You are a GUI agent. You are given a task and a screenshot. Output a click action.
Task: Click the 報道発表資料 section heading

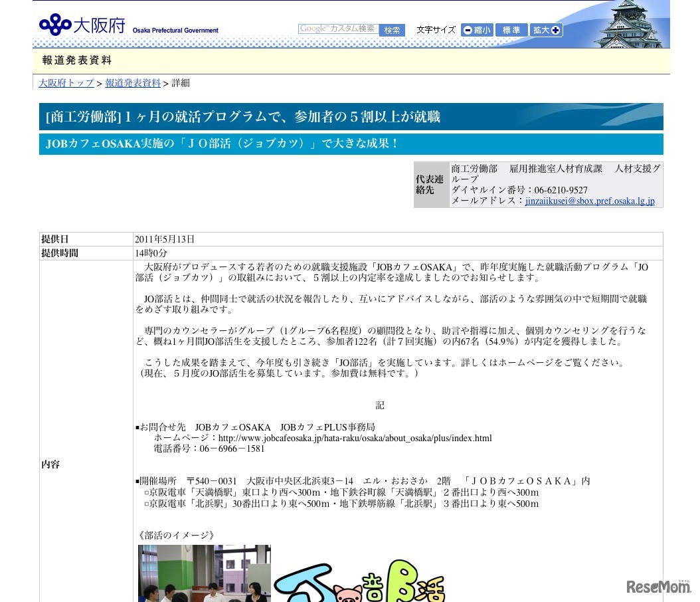[x=77, y=60]
